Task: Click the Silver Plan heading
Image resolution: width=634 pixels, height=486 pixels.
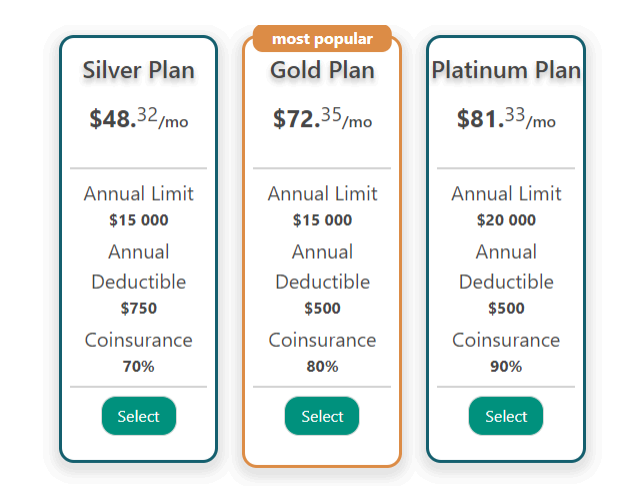Action: [138, 70]
